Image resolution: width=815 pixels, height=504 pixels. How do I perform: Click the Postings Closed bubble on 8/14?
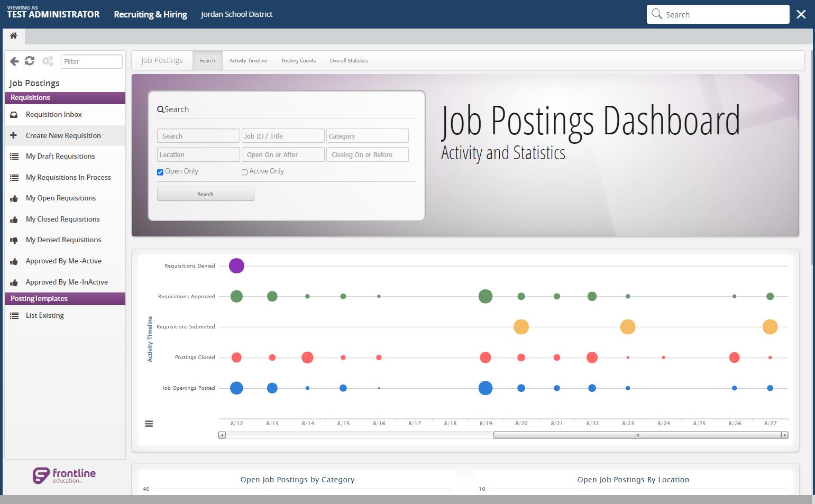pyautogui.click(x=307, y=358)
